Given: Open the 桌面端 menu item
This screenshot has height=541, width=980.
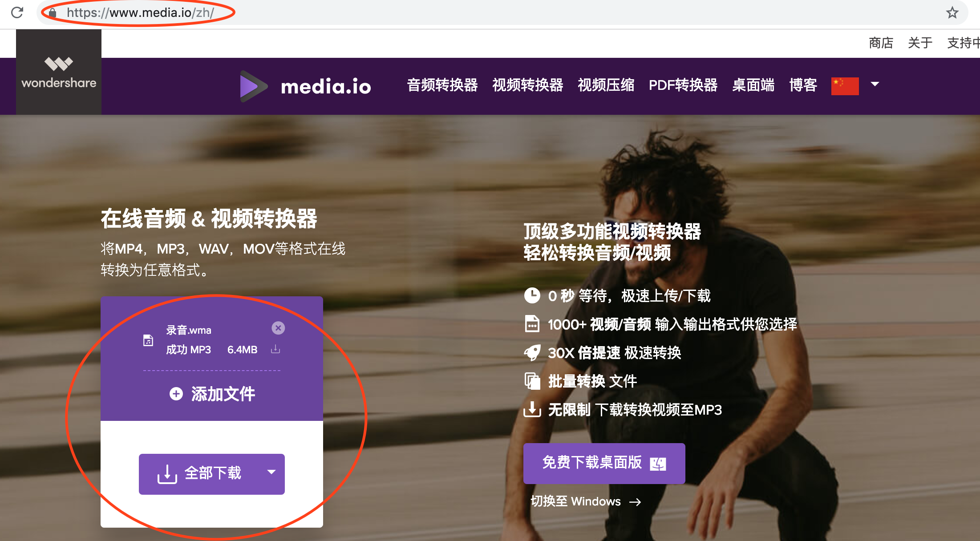Looking at the screenshot, I should tap(753, 85).
